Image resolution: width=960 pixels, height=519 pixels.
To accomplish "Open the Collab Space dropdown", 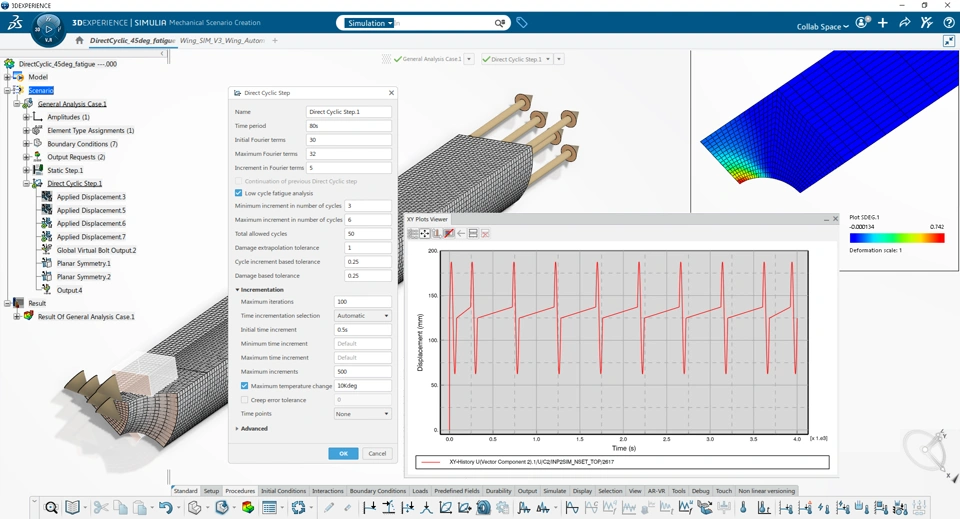I will pyautogui.click(x=822, y=26).
